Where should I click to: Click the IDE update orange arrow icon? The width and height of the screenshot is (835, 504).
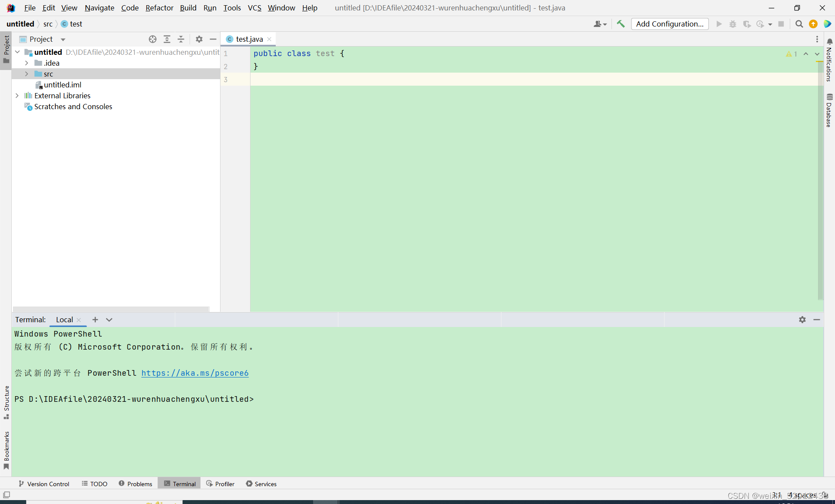pos(813,24)
